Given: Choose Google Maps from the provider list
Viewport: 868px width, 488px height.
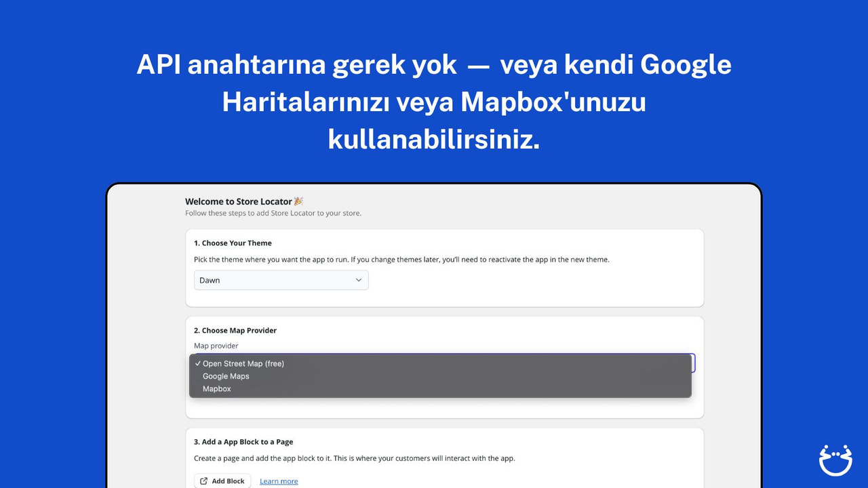Looking at the screenshot, I should [440, 376].
